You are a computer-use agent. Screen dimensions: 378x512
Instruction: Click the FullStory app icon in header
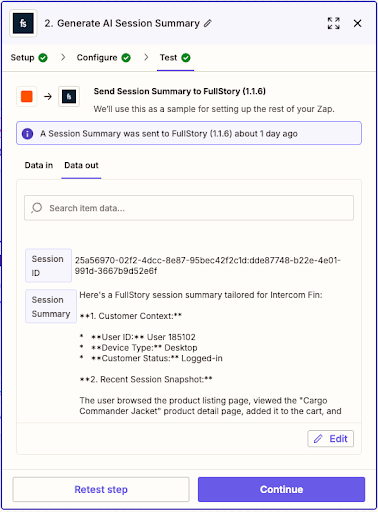point(23,23)
